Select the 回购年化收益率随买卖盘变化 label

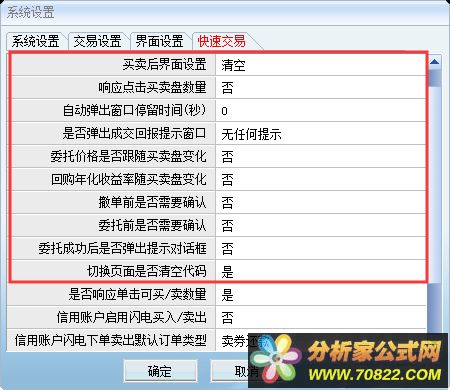[129, 180]
